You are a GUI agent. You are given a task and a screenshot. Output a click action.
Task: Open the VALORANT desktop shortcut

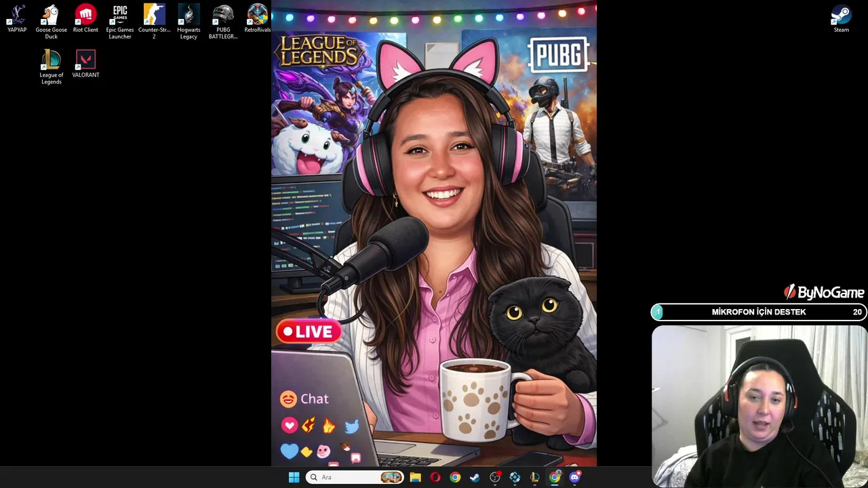(85, 64)
